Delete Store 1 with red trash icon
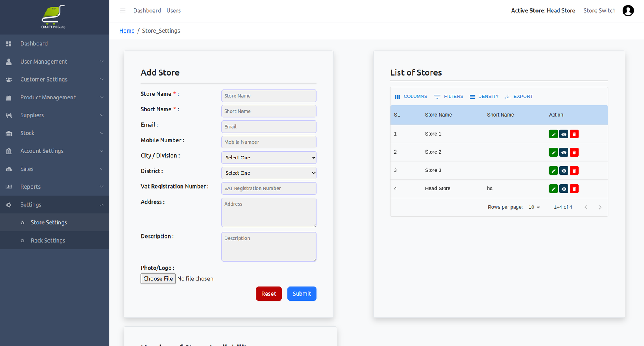 pyautogui.click(x=574, y=134)
